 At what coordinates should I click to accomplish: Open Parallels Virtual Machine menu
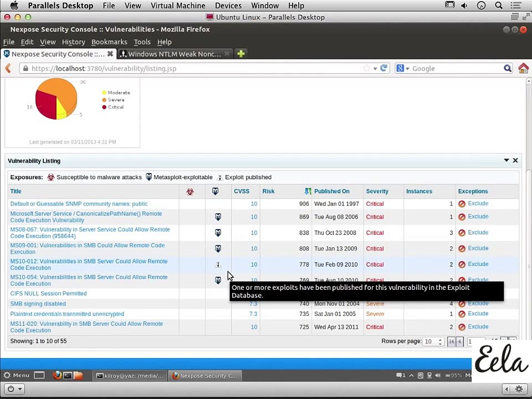tap(178, 6)
